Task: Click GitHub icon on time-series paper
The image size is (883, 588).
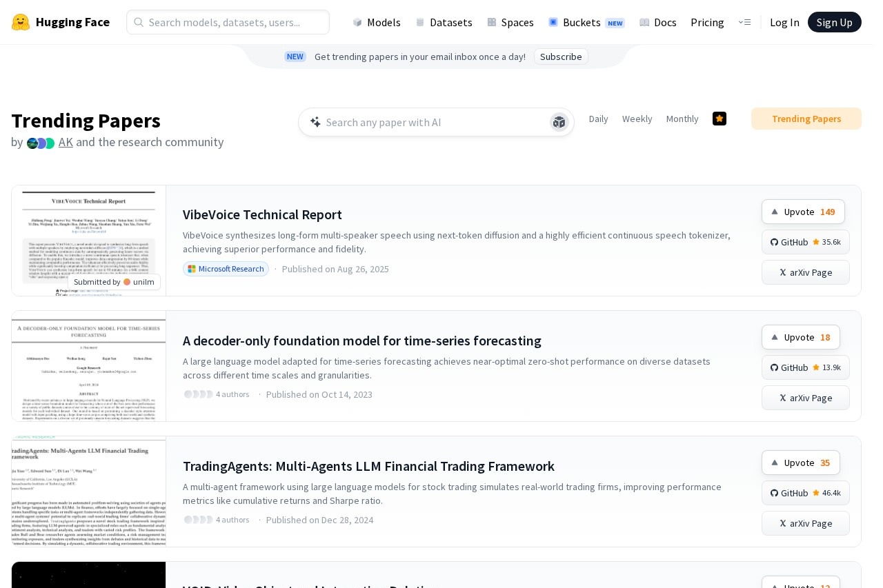Action: 775,367
